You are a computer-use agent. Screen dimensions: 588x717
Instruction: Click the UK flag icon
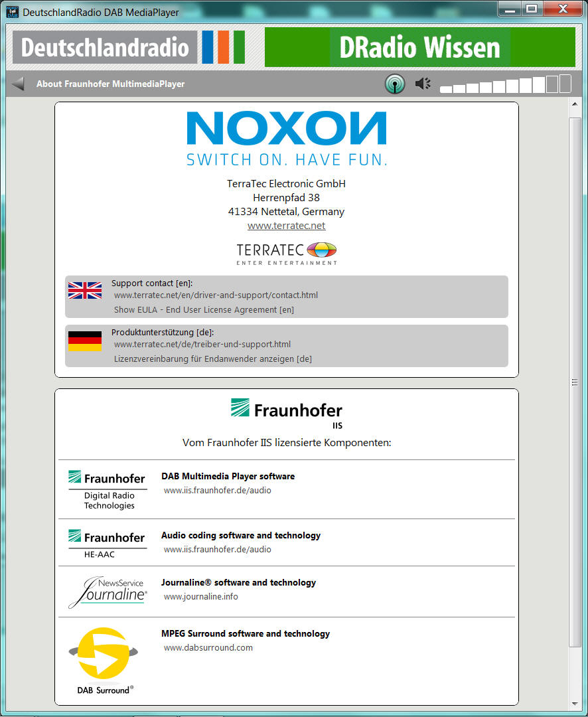84,290
